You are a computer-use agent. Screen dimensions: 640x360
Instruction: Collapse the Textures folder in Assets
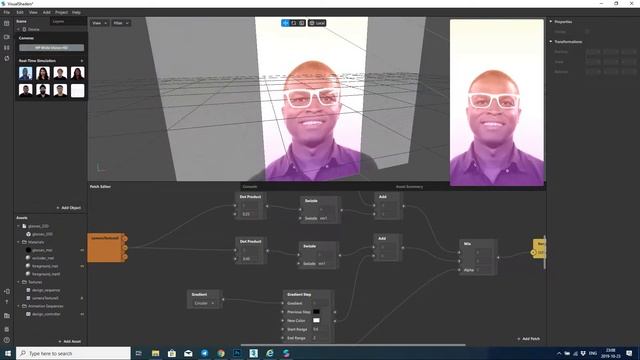[18, 282]
